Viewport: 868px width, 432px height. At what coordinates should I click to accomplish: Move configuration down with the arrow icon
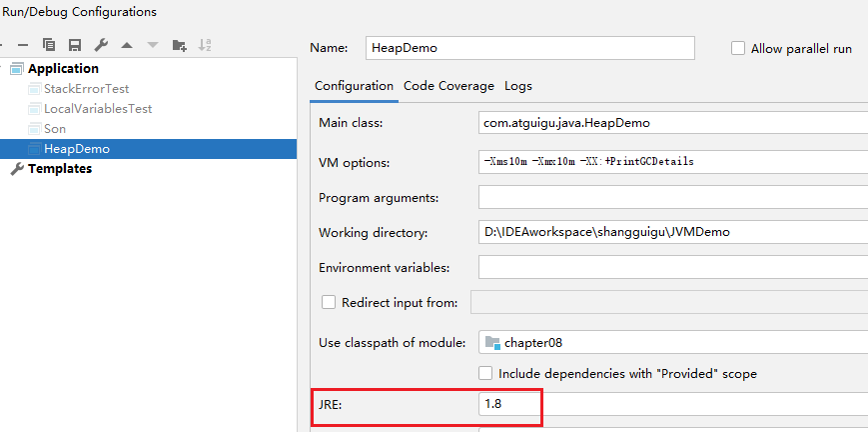click(153, 45)
